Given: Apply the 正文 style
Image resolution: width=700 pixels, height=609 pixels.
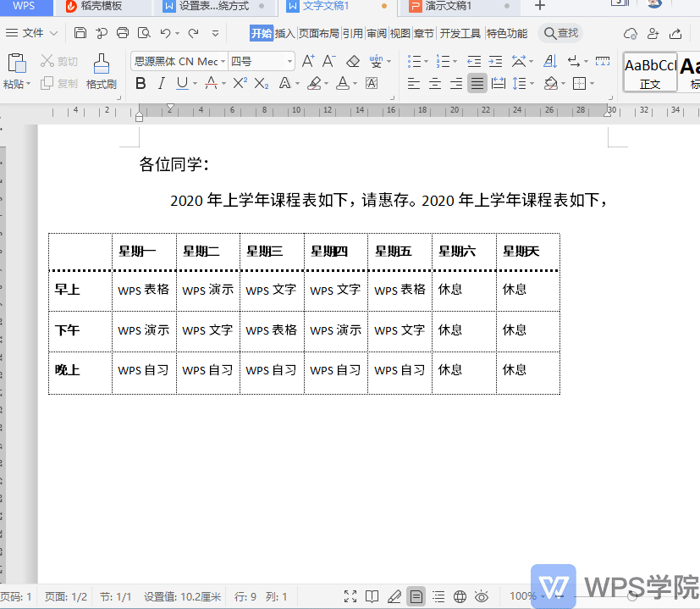Looking at the screenshot, I should [650, 71].
